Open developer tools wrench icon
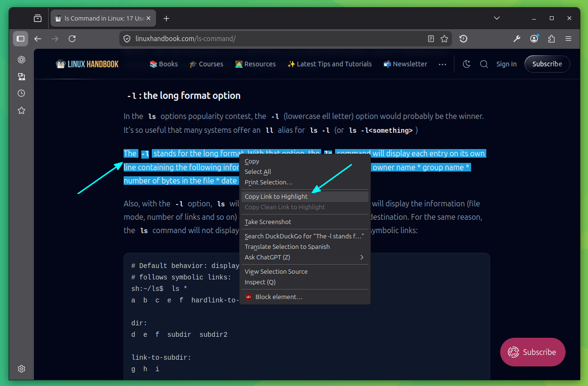Screen dimensions: 588x386 click(517, 39)
